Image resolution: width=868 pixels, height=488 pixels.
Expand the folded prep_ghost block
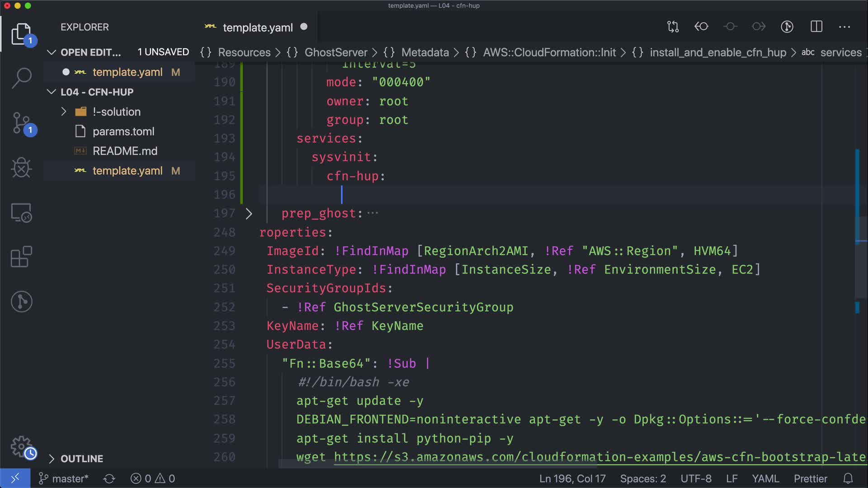pos(249,213)
